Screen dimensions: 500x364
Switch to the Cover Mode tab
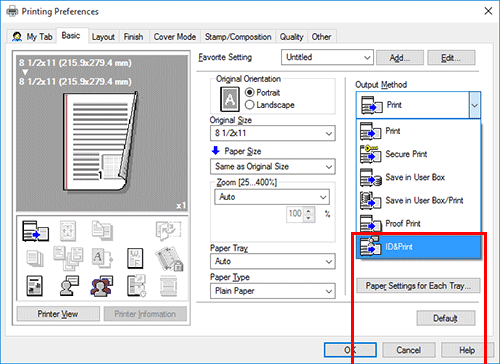175,37
